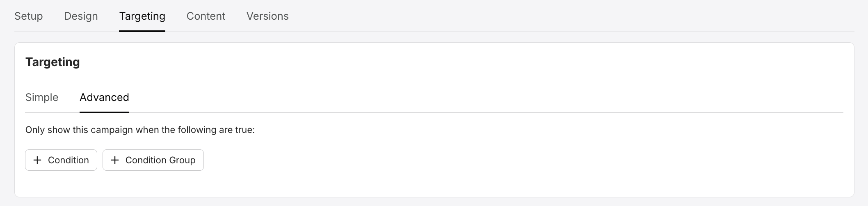Click the underlined Advanced tab label
Viewport: 868px width, 206px height.
[104, 97]
